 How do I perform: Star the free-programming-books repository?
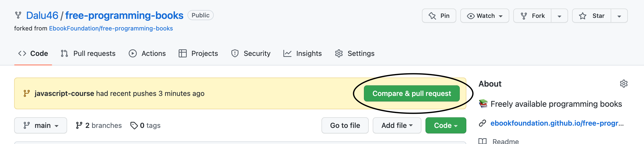[x=592, y=16]
